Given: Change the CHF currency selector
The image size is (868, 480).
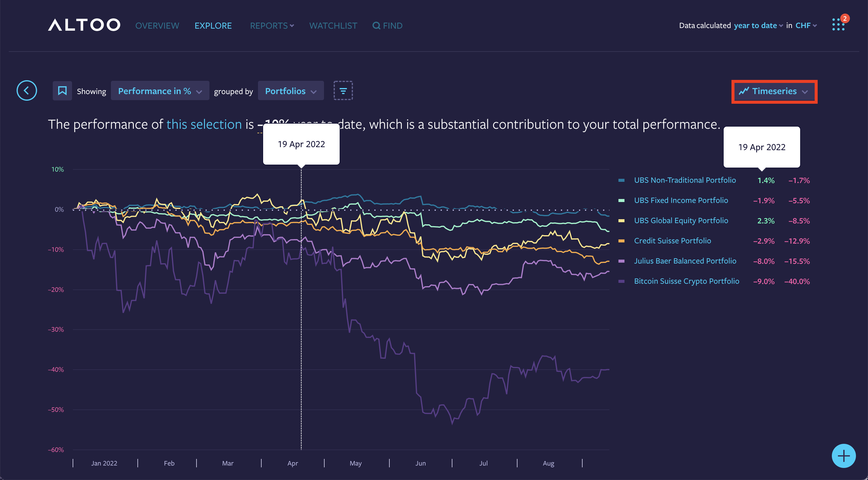Looking at the screenshot, I should (806, 26).
